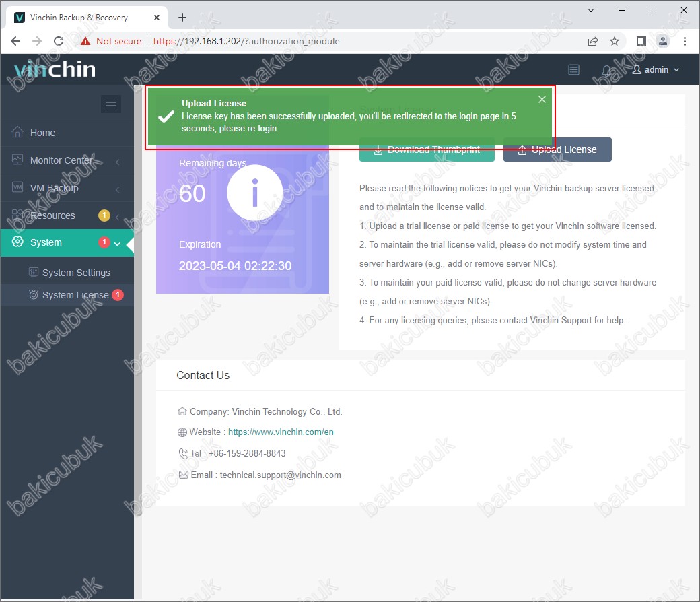
Task: Dismiss the Upload License notification
Action: (x=542, y=99)
